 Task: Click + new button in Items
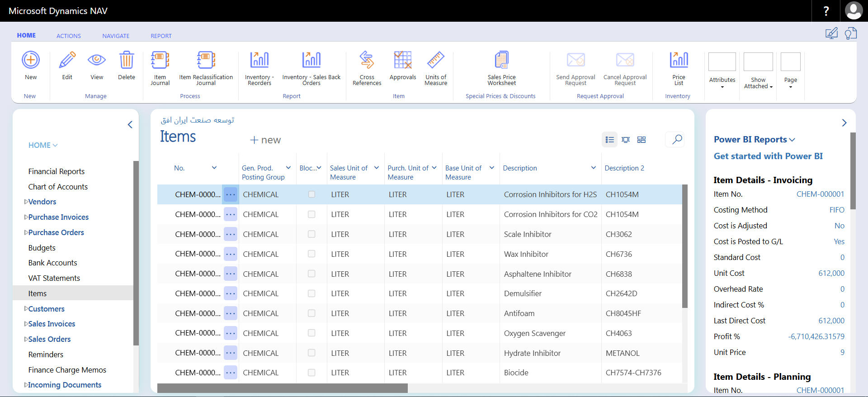(266, 140)
